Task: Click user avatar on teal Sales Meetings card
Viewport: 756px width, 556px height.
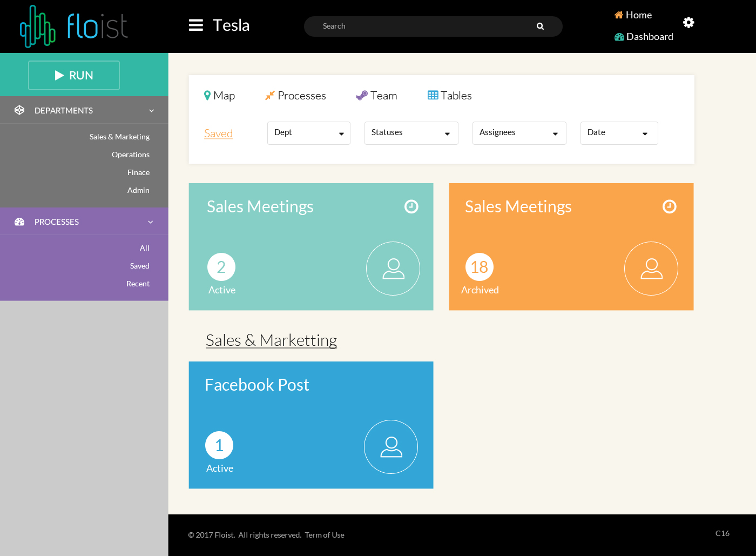Action: [x=393, y=269]
